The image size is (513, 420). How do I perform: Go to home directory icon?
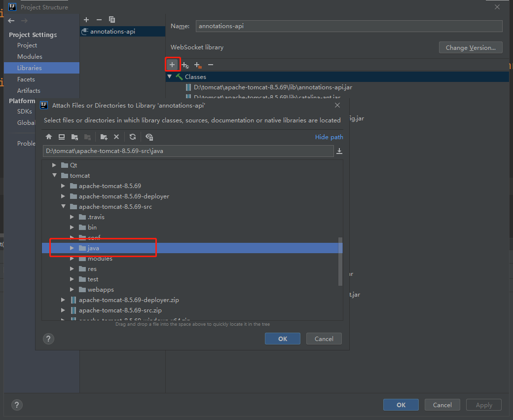pyautogui.click(x=49, y=137)
